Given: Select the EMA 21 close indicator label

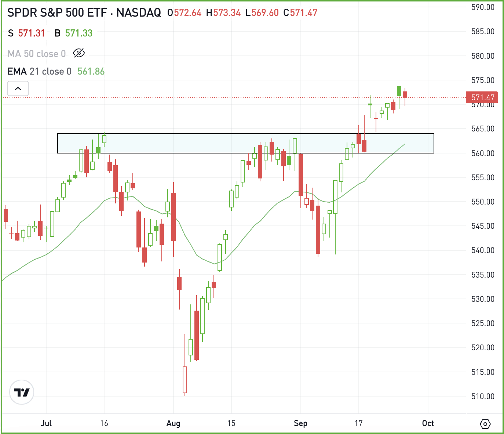Looking at the screenshot, I should (x=39, y=71).
